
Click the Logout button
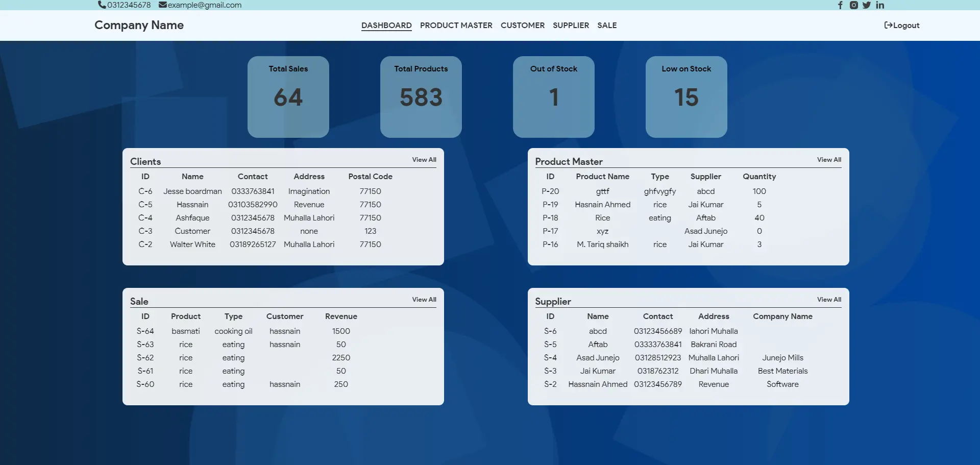pos(902,25)
